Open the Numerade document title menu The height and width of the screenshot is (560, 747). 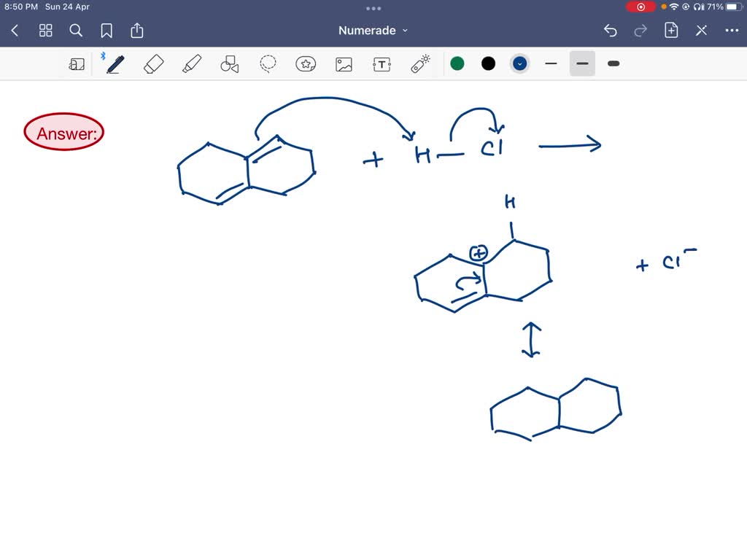coord(373,31)
